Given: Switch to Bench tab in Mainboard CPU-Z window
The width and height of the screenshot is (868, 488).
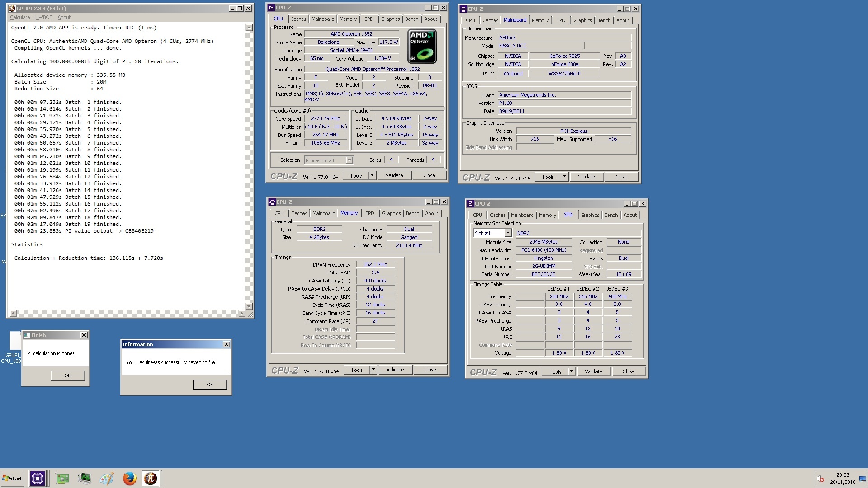Looking at the screenshot, I should (x=604, y=20).
